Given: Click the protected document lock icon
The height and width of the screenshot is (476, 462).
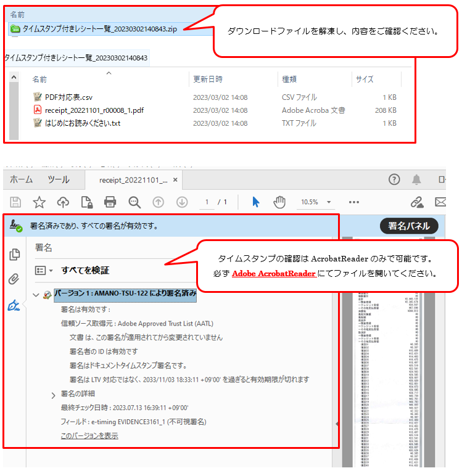Looking at the screenshot, I should pos(87,202).
